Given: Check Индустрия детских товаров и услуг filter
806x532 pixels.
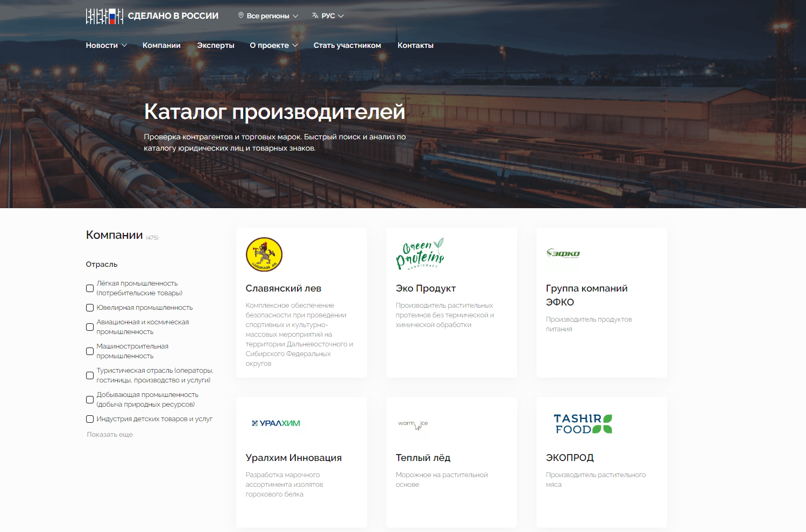Looking at the screenshot, I should [x=90, y=419].
